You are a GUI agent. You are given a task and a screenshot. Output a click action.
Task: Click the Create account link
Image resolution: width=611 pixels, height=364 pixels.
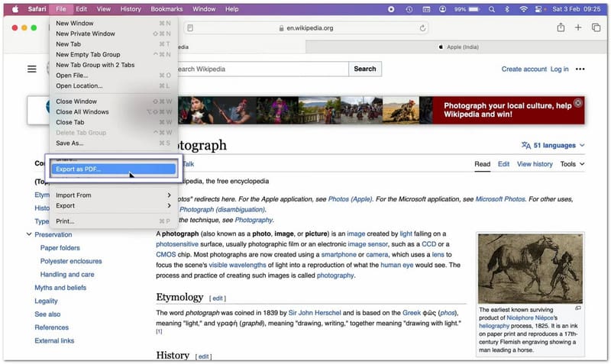524,69
